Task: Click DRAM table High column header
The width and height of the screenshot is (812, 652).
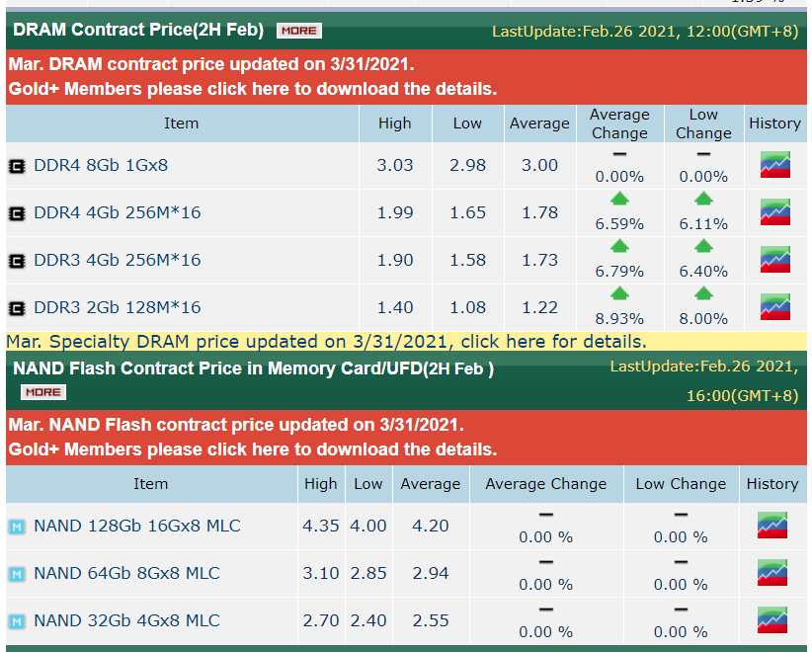Action: pos(395,123)
